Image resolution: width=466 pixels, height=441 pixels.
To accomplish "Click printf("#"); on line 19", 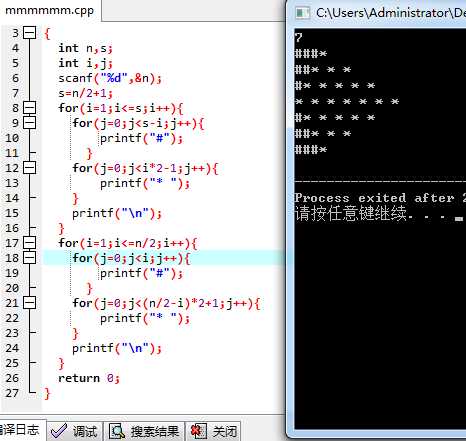I will 141,273.
